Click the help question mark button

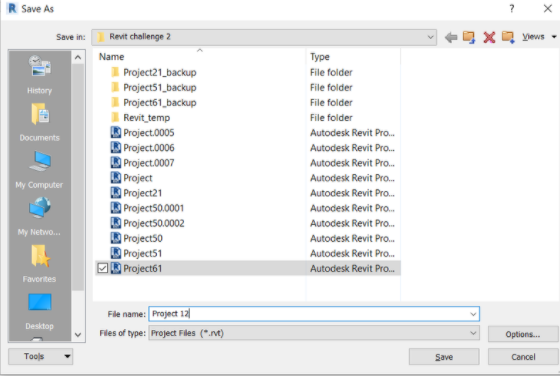[512, 9]
